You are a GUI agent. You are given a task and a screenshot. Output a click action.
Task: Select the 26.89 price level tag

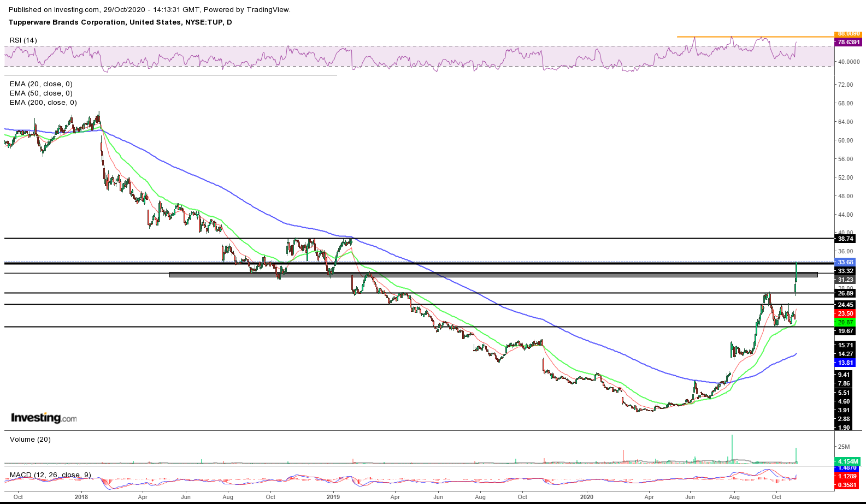pos(845,293)
